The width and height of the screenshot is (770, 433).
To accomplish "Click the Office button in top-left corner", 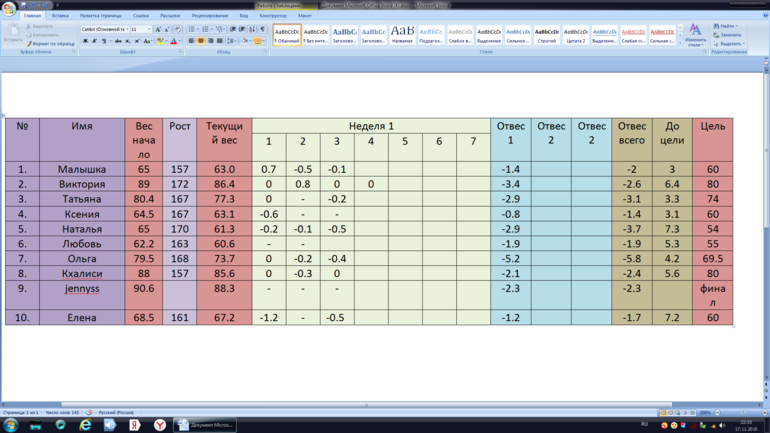I will (9, 8).
